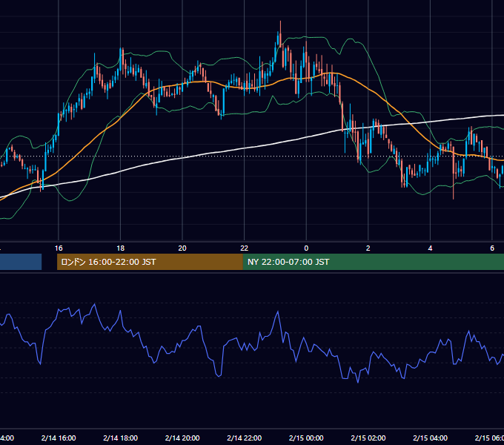Click the hour label 2 on price chart axis
The height and width of the screenshot is (445, 504).
368,248
